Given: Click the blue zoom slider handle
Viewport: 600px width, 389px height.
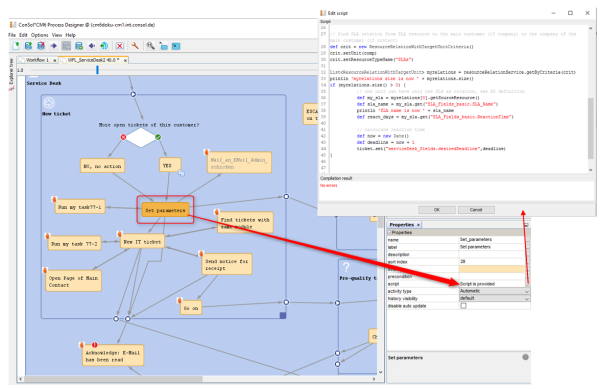Looking at the screenshot, I should point(97,70).
